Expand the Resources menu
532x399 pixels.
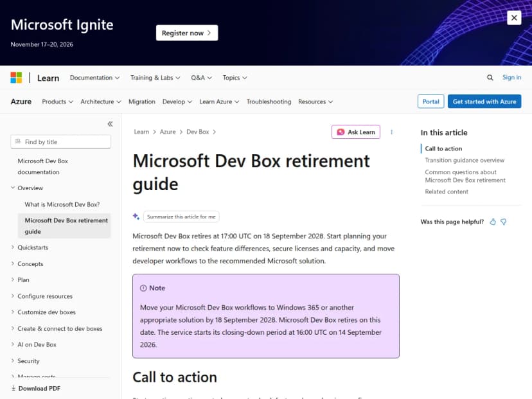click(x=315, y=102)
